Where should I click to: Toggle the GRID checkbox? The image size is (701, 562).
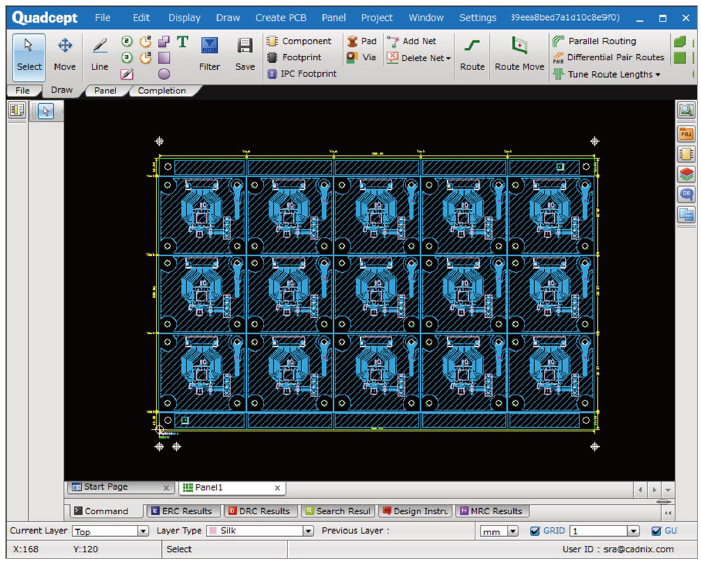click(x=535, y=531)
